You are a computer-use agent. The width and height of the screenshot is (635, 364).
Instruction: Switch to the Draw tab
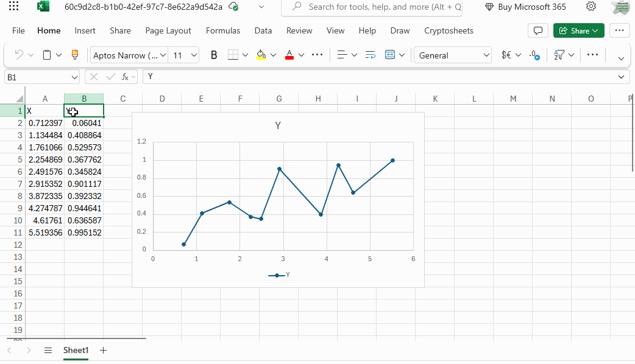(x=400, y=30)
